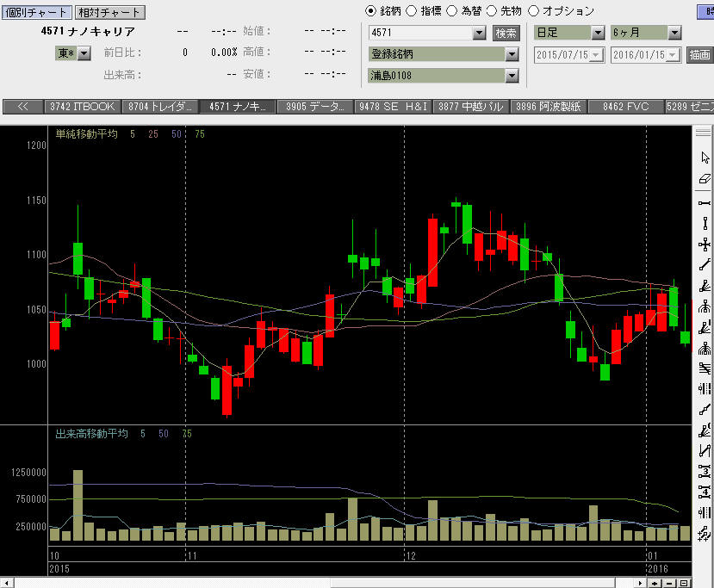Open the 3896 阿波製紙 stock tab
Screen dimensions: 714x588
tap(549, 107)
